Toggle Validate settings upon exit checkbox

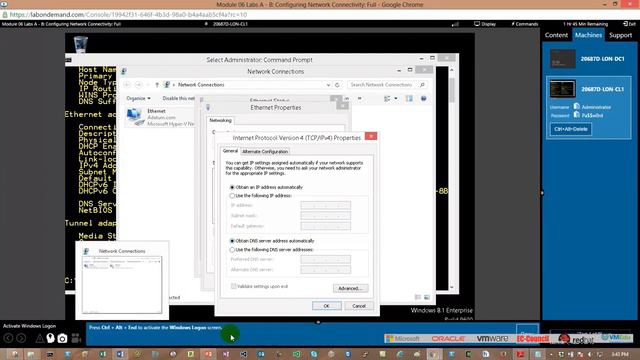233,286
